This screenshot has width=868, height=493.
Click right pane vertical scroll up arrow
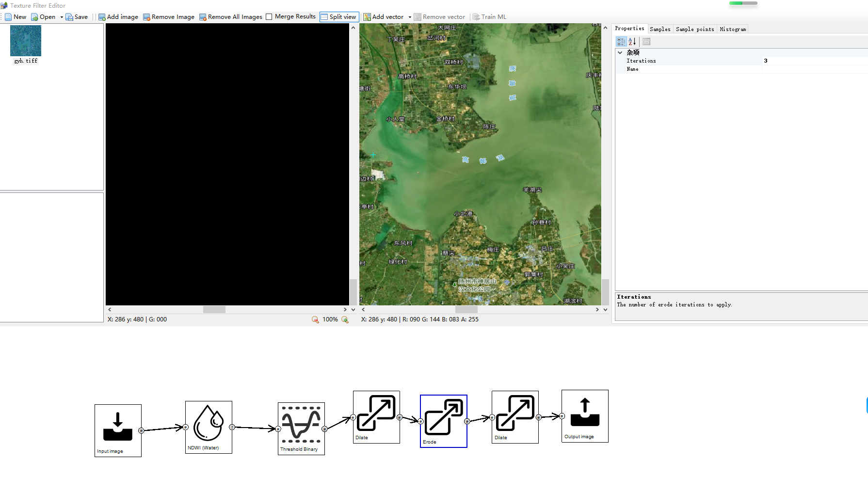click(605, 28)
